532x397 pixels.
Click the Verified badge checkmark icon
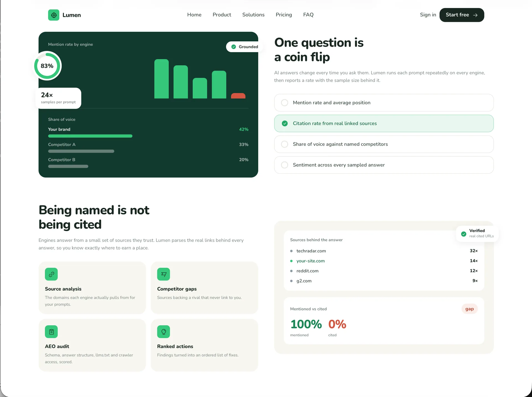point(464,234)
